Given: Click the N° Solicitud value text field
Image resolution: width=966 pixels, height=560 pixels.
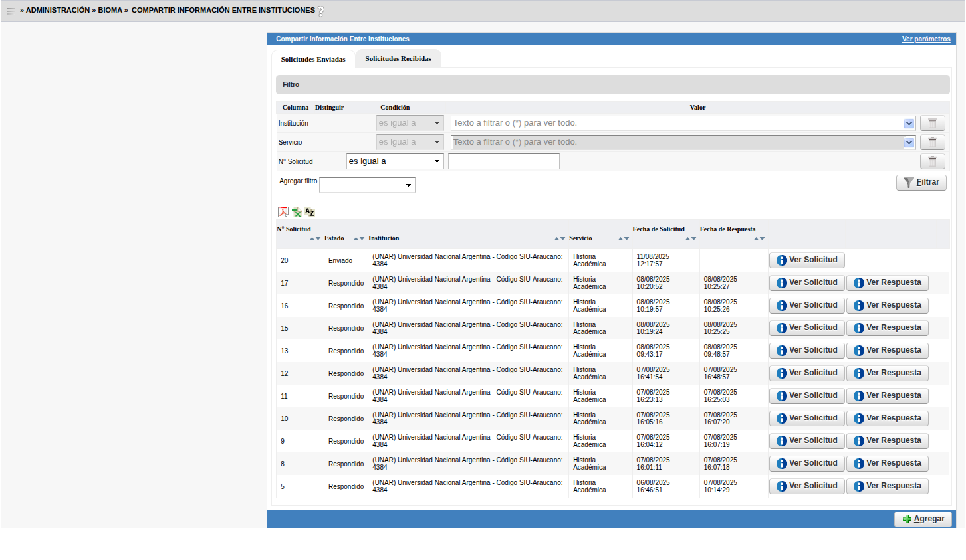Looking at the screenshot, I should coord(503,161).
